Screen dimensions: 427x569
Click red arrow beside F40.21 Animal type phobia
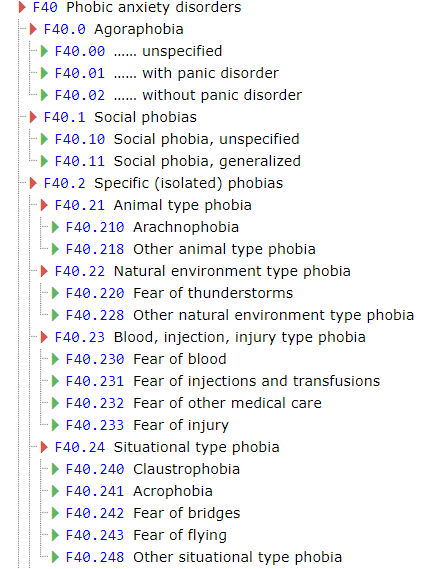[x=44, y=205]
